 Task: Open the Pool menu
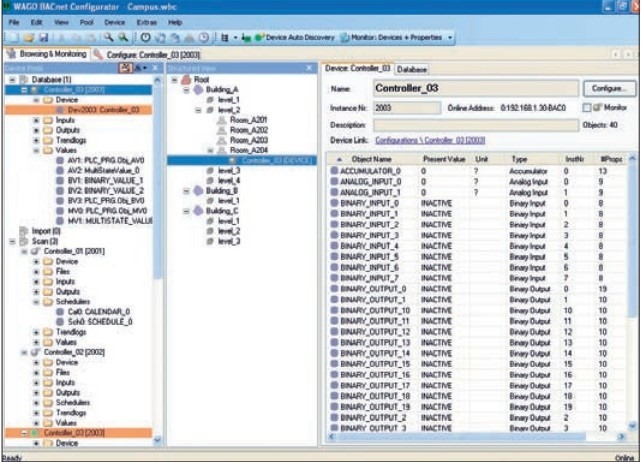(x=86, y=22)
